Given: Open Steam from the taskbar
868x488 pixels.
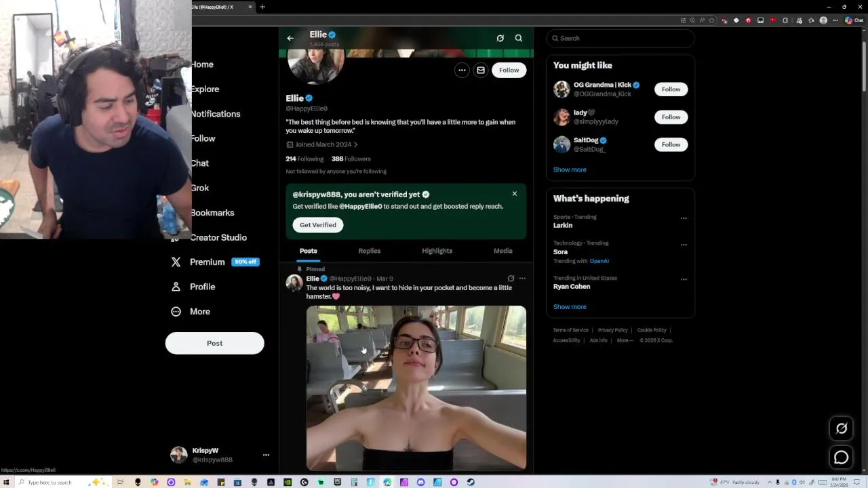Looking at the screenshot, I should click(471, 483).
